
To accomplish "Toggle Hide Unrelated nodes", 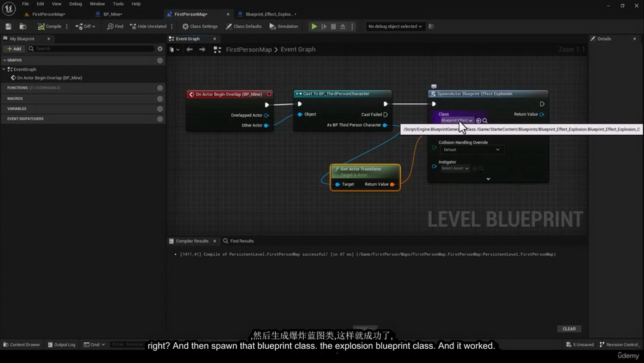I will (148, 26).
